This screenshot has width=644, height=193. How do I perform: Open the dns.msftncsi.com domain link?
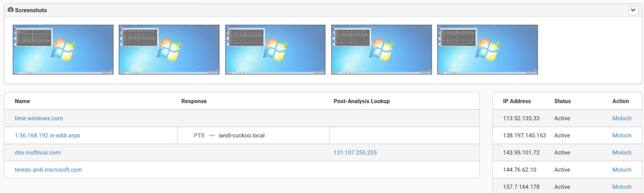(38, 153)
